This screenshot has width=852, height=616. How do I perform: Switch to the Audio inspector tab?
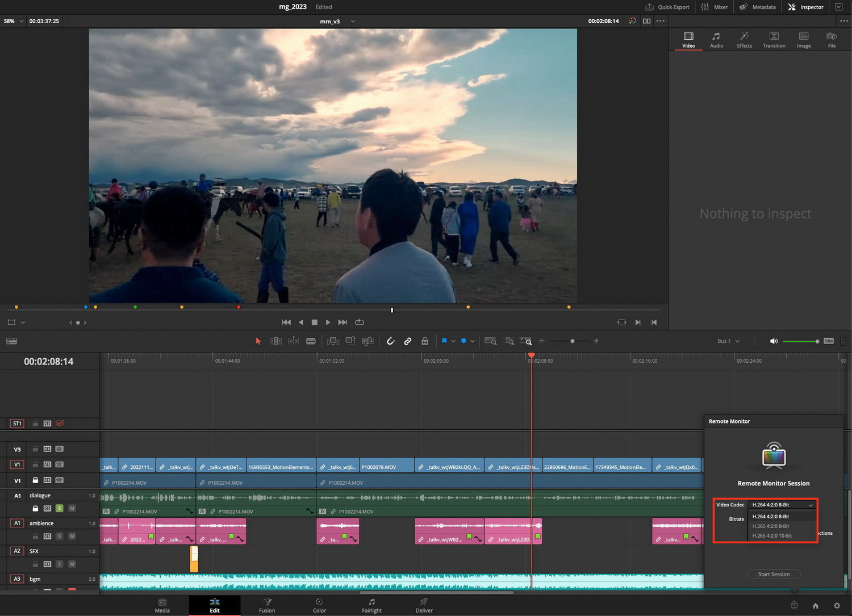click(x=716, y=40)
